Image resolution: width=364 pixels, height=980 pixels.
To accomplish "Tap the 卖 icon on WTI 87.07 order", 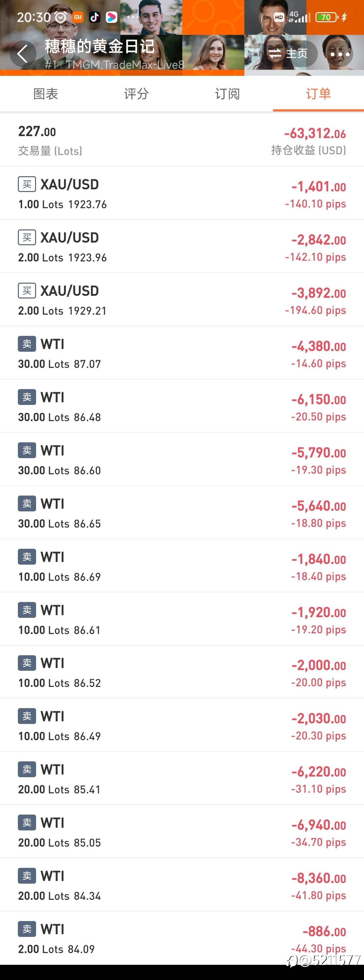I will click(x=27, y=344).
